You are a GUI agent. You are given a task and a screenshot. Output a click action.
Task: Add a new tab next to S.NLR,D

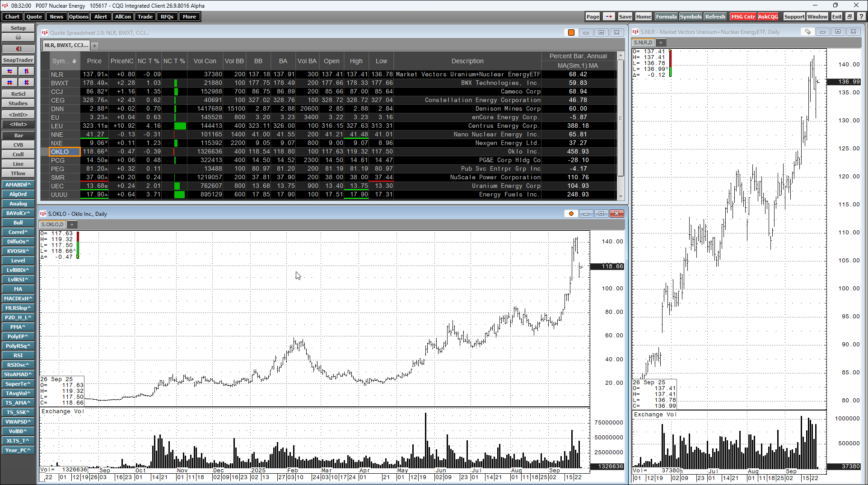661,42
